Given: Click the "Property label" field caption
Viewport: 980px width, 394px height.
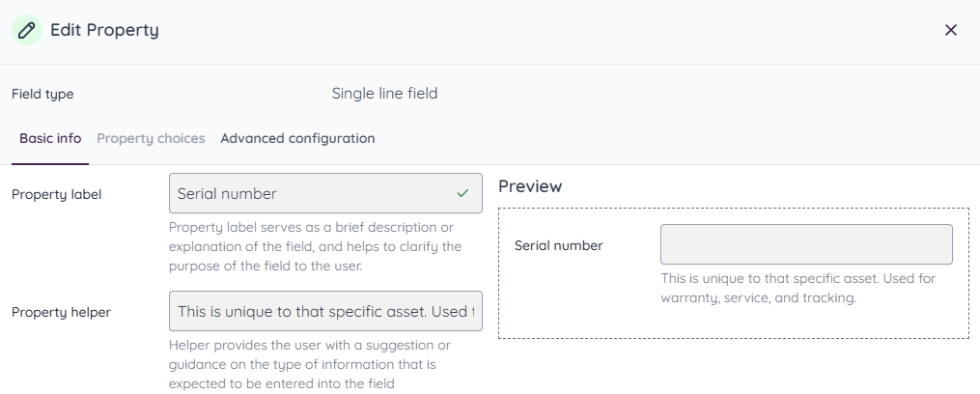Looking at the screenshot, I should click(x=56, y=194).
